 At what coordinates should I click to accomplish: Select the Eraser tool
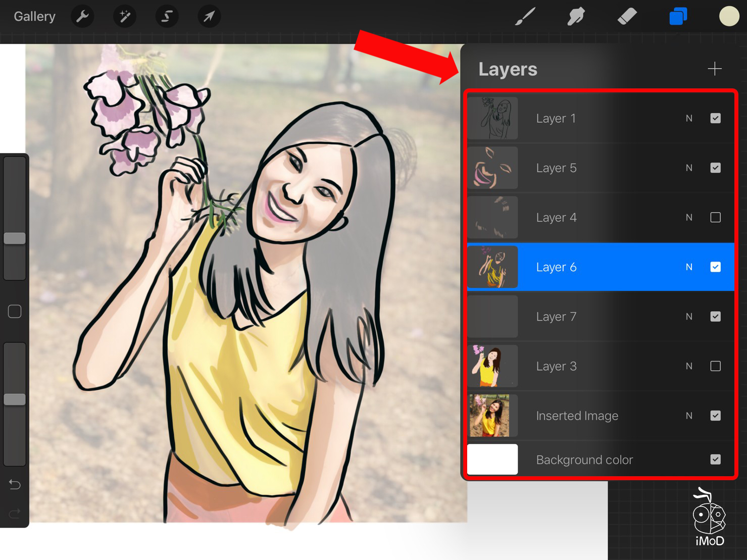627,17
